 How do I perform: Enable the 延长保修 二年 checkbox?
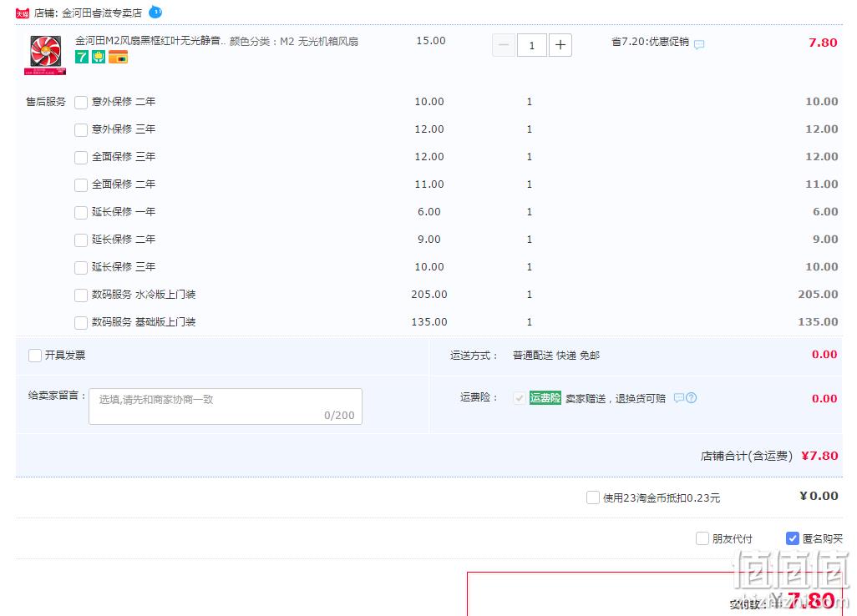[x=81, y=240]
